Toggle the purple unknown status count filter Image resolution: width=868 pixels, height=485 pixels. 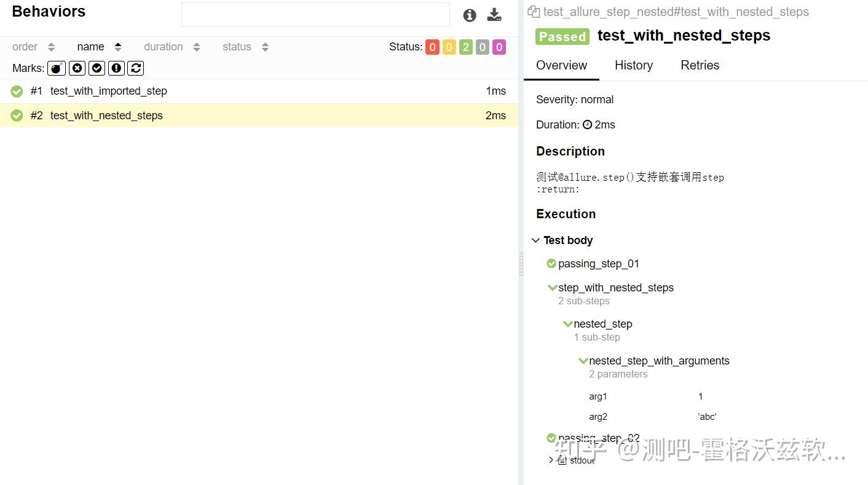coord(499,47)
